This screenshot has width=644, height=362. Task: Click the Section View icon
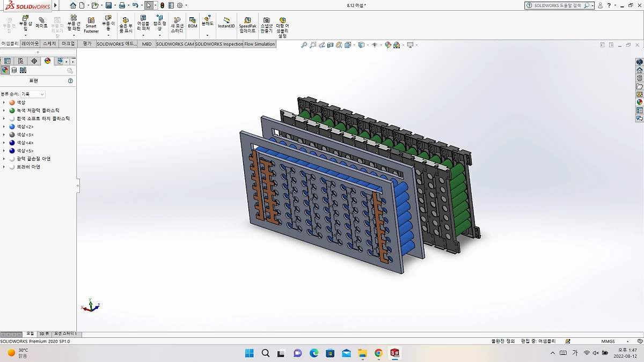pyautogui.click(x=330, y=45)
